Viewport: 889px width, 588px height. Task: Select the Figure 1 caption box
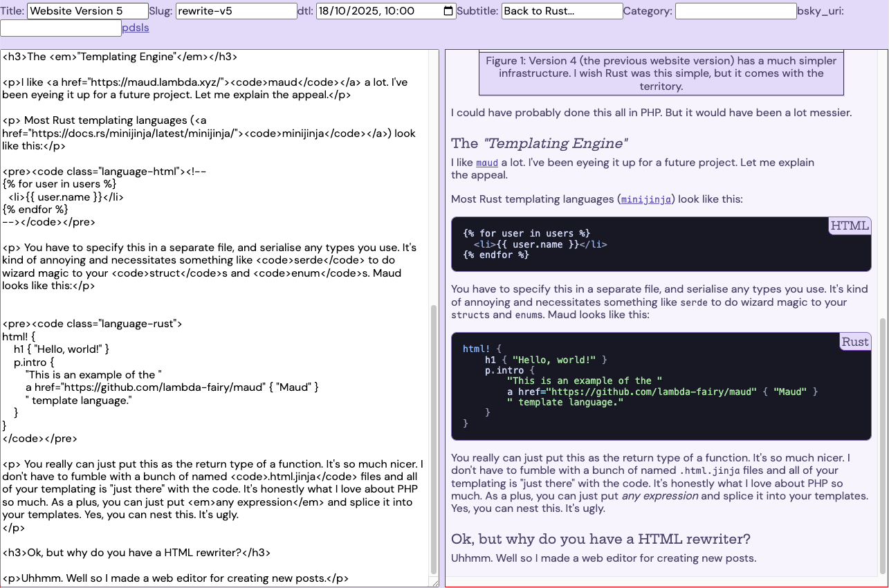660,73
